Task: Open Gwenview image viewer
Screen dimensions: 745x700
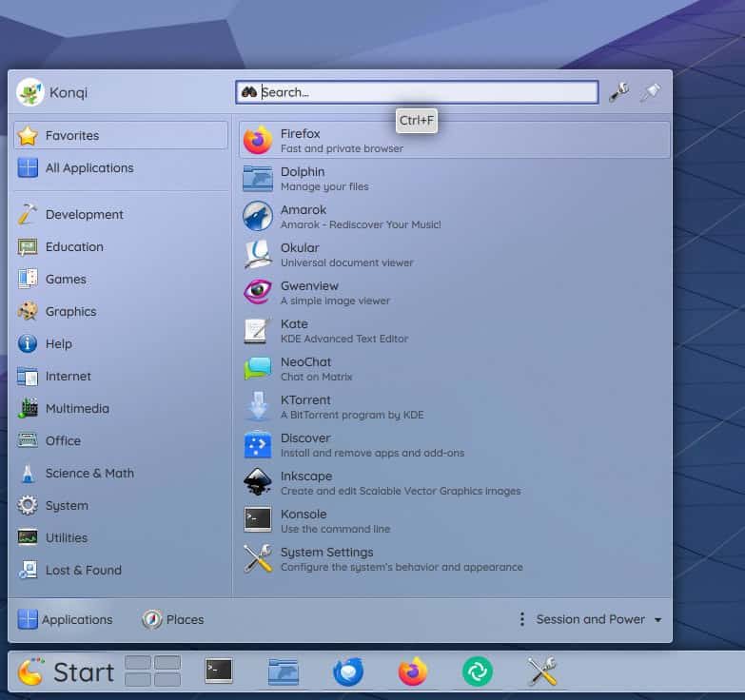Action: 454,293
